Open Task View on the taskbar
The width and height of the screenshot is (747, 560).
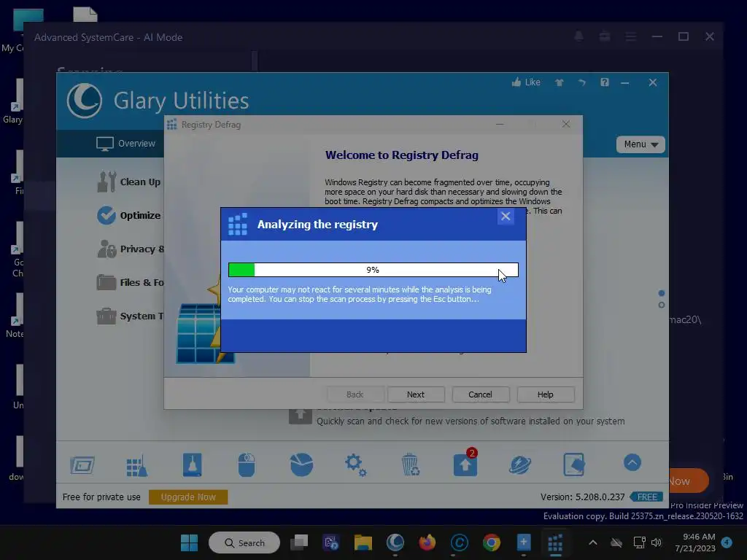299,542
